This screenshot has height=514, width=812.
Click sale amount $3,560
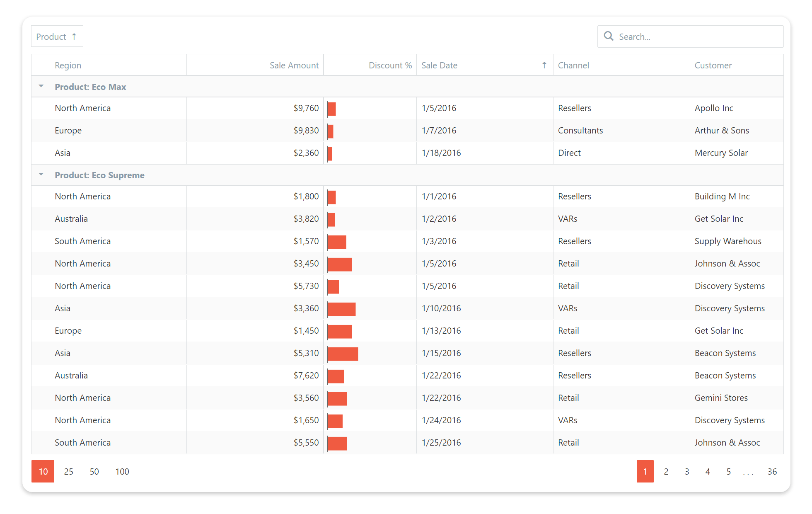click(306, 398)
